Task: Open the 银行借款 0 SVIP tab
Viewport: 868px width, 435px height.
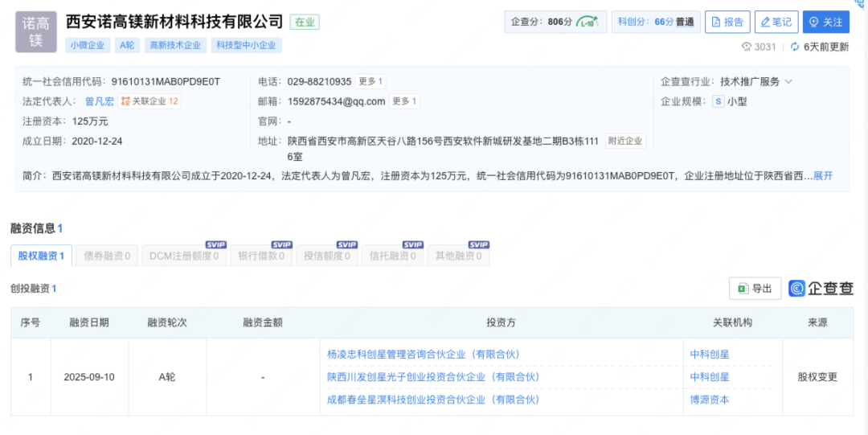Action: 262,256
